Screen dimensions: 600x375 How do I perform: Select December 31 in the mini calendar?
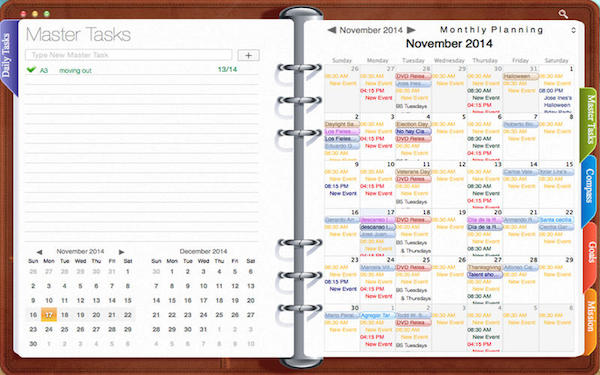coord(203,329)
